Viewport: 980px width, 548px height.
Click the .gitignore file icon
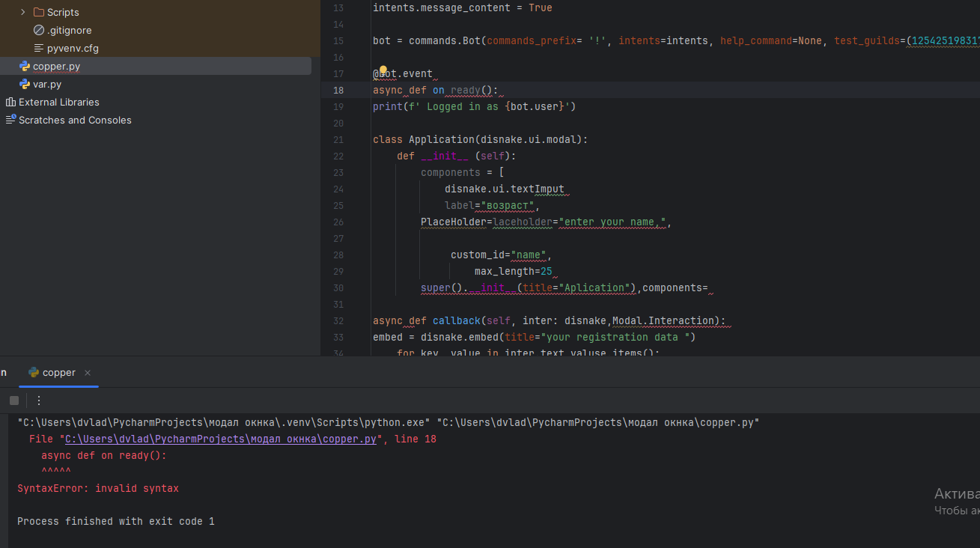[x=40, y=31]
